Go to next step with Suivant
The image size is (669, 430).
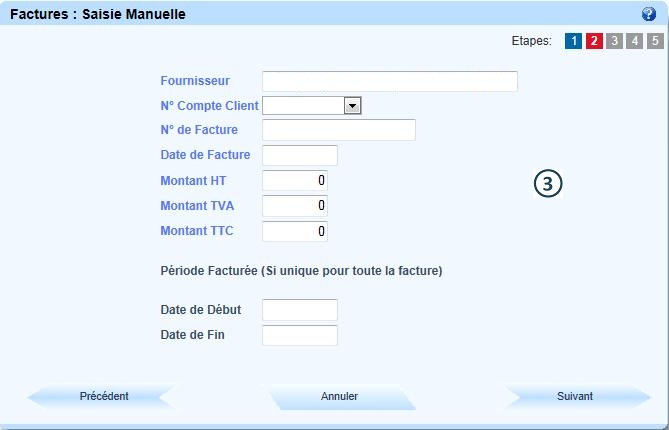(x=575, y=397)
